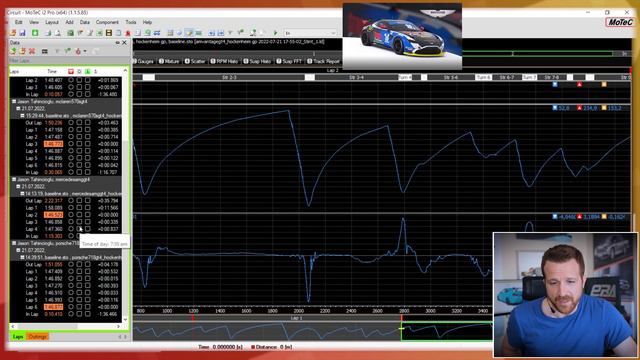The image size is (640, 360).
Task: Collapse the 14:13:19 baseline mercedes session node
Action: [22, 193]
